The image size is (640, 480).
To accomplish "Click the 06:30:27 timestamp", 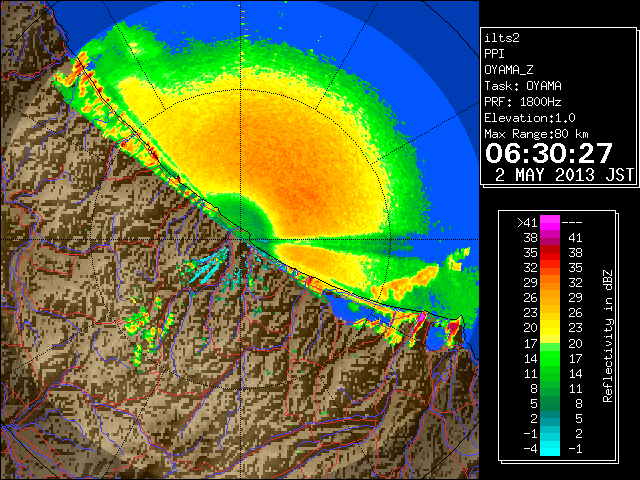I will (x=549, y=153).
